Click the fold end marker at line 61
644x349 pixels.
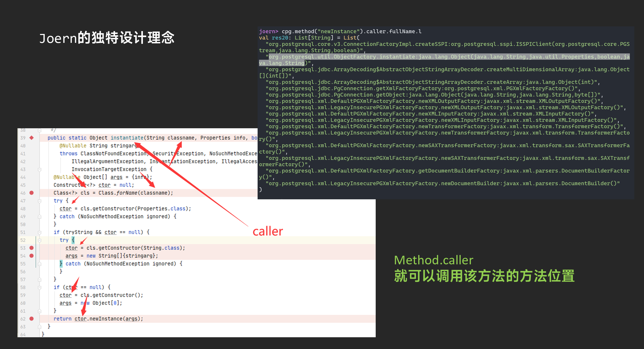click(x=40, y=311)
